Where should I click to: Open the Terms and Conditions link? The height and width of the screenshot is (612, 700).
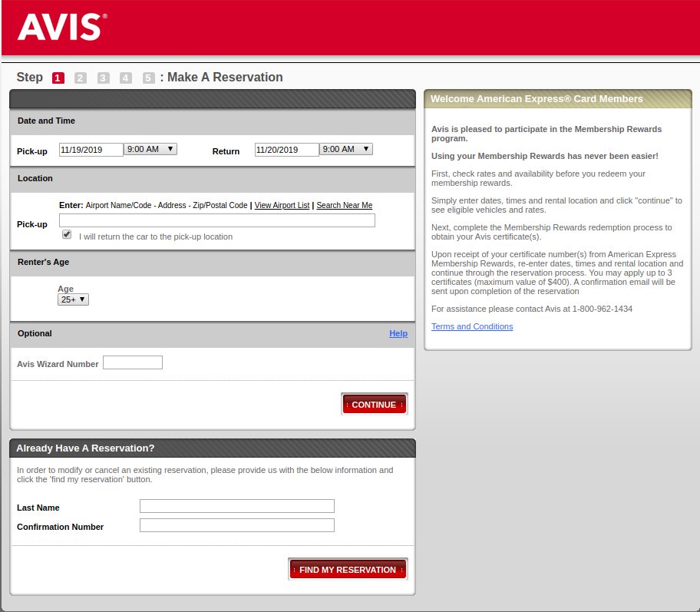(472, 326)
